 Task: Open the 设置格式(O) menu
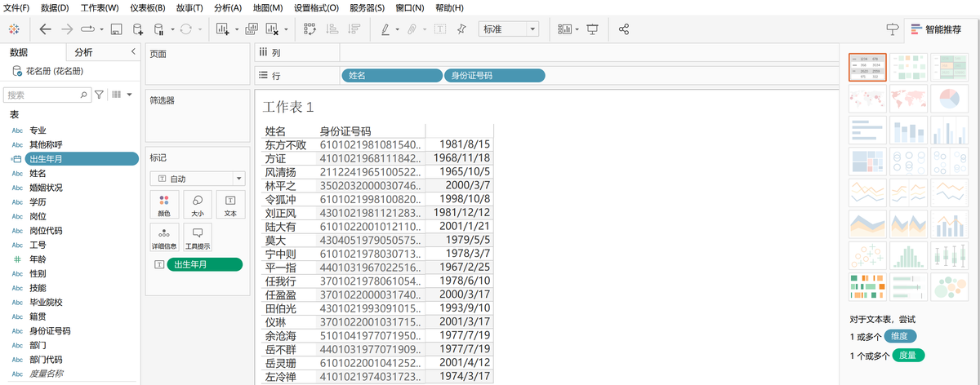316,7
